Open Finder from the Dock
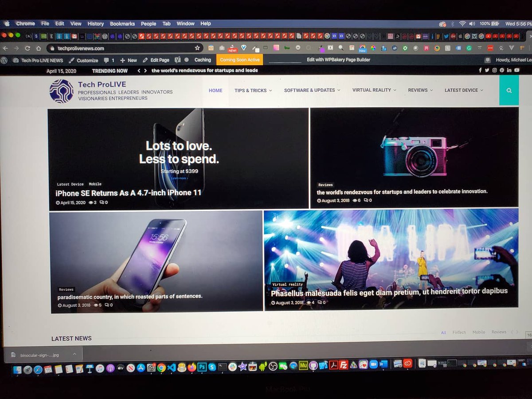The height and width of the screenshot is (399, 532). click(17, 369)
